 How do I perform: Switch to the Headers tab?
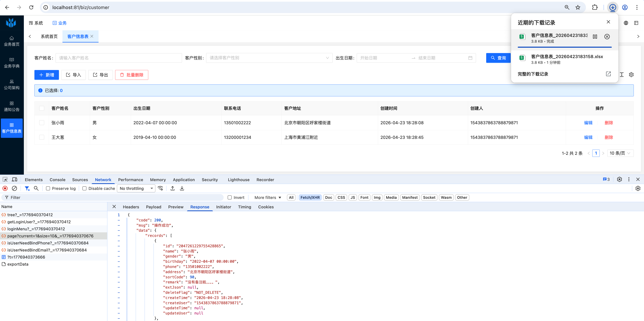pos(131,207)
